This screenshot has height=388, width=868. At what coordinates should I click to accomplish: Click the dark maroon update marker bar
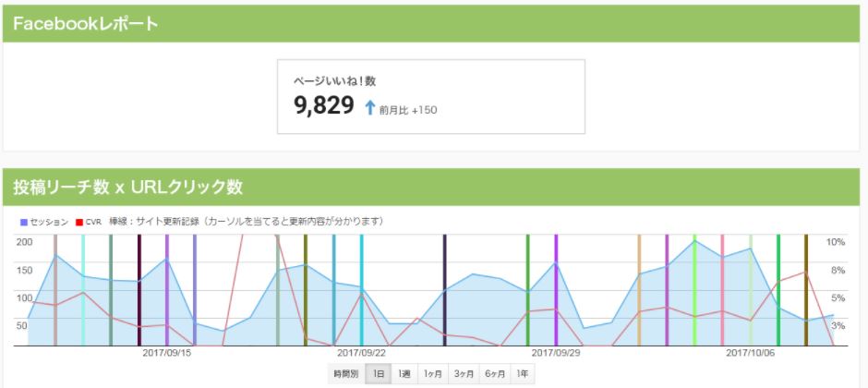139,290
